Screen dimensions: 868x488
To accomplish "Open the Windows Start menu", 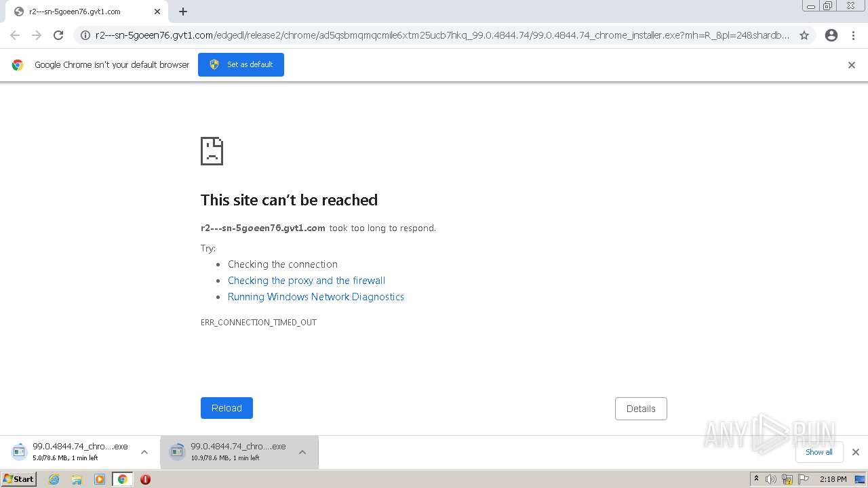I will (19, 479).
